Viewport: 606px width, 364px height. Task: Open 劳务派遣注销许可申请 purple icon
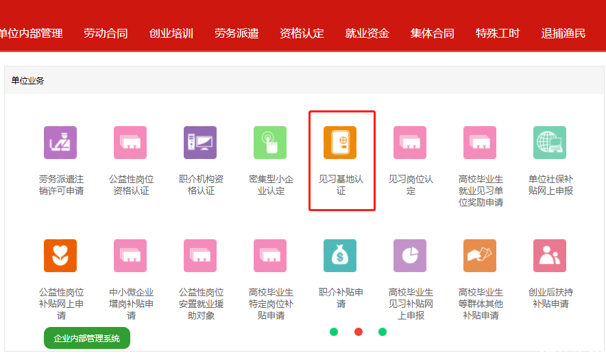pos(60,143)
